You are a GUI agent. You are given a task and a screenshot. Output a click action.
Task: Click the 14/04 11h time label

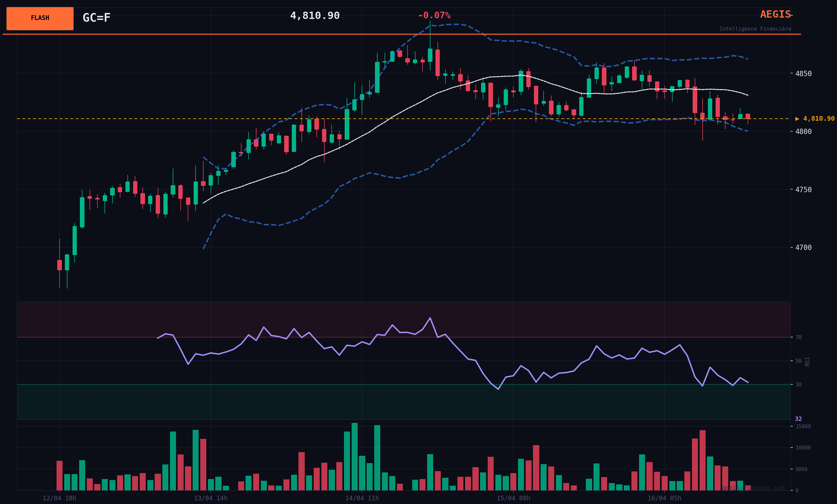point(362,498)
